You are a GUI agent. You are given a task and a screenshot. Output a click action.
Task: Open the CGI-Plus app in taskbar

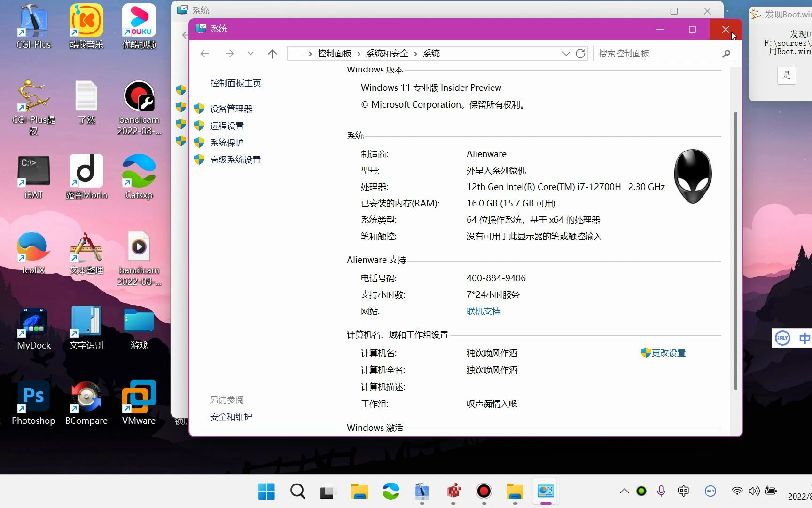[422, 492]
